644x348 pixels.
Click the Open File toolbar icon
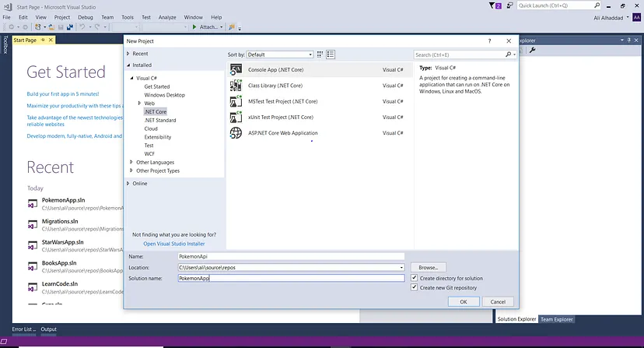(x=51, y=27)
